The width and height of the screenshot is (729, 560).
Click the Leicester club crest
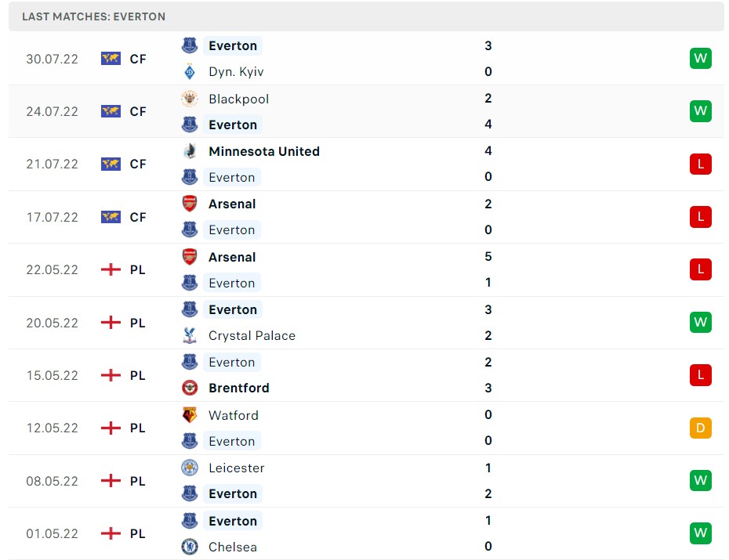tap(189, 468)
